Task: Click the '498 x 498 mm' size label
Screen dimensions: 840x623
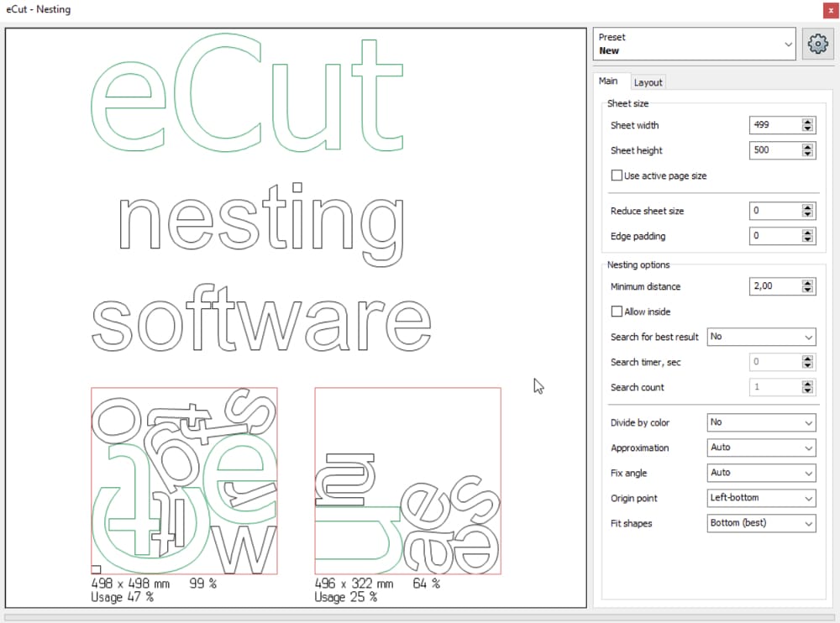Action: click(x=130, y=584)
